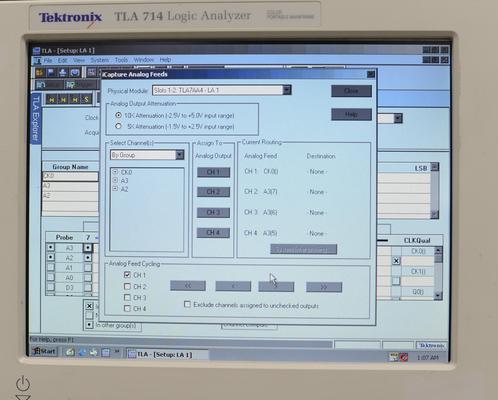The height and width of the screenshot is (400, 498).
Task: Click the double-left << cycling button
Action: click(188, 286)
